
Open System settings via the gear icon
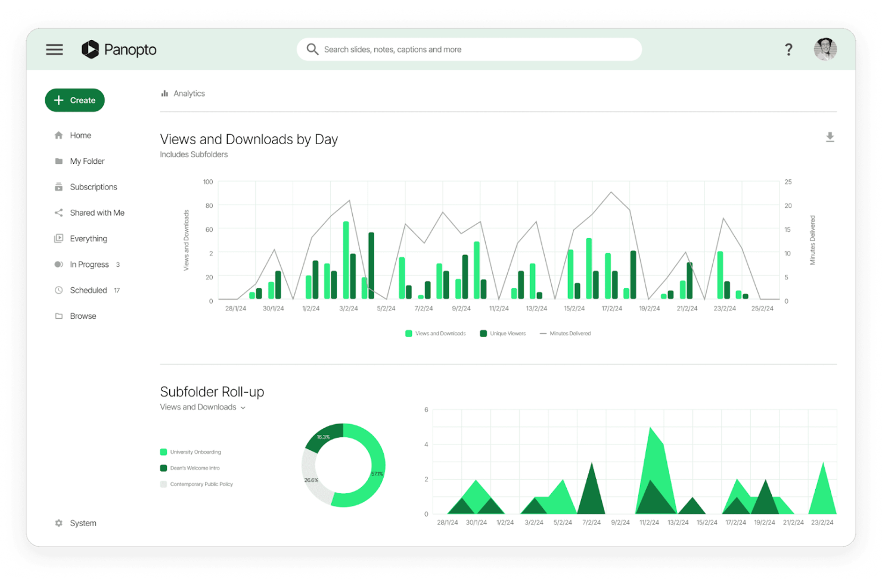pos(58,522)
